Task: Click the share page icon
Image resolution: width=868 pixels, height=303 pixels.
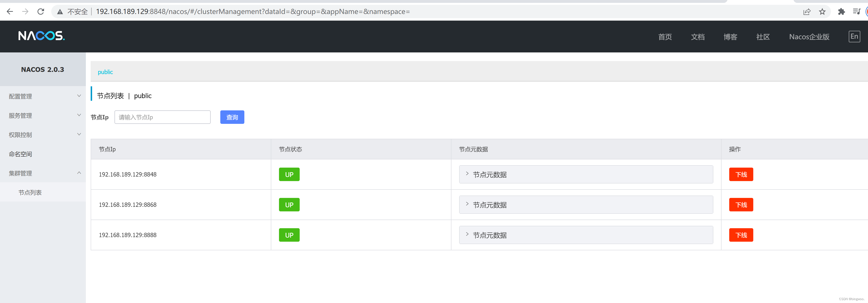Action: 807,12
